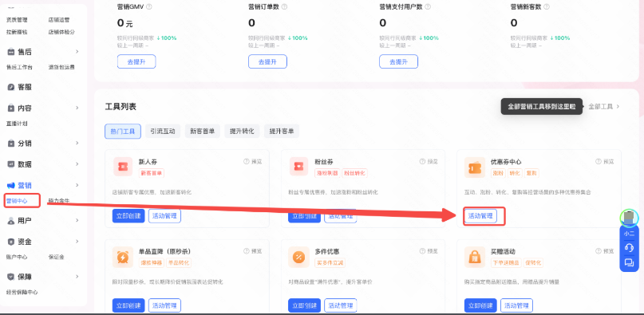Viewport: 644px width, 315px height.
Task: Click the 预览 icon on 粉丝券 card
Action: tap(422, 161)
